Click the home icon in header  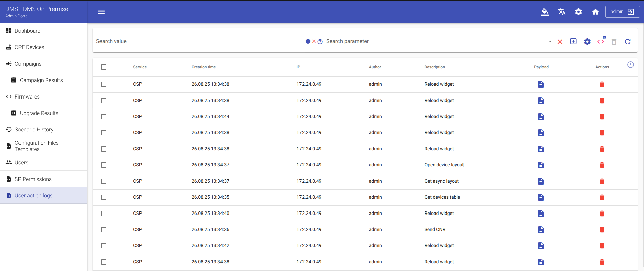pyautogui.click(x=595, y=12)
